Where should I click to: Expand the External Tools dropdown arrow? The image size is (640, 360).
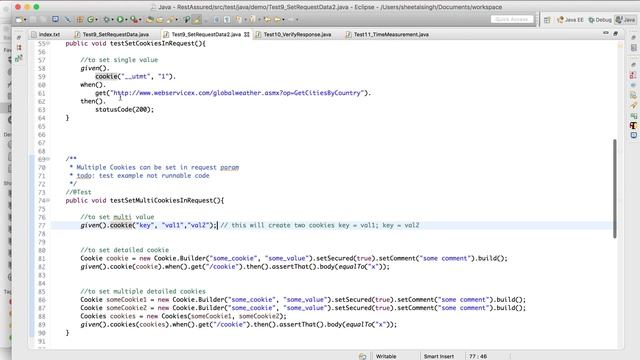140,20
